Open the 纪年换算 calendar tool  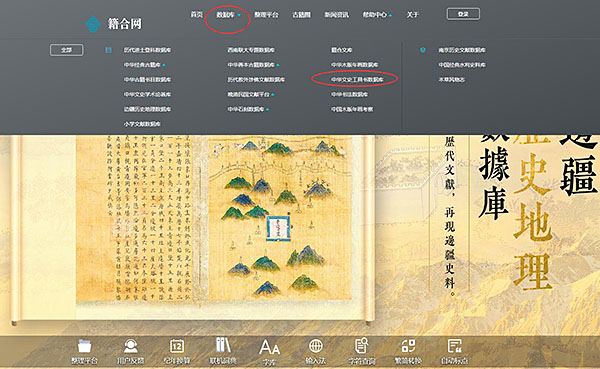click(177, 346)
